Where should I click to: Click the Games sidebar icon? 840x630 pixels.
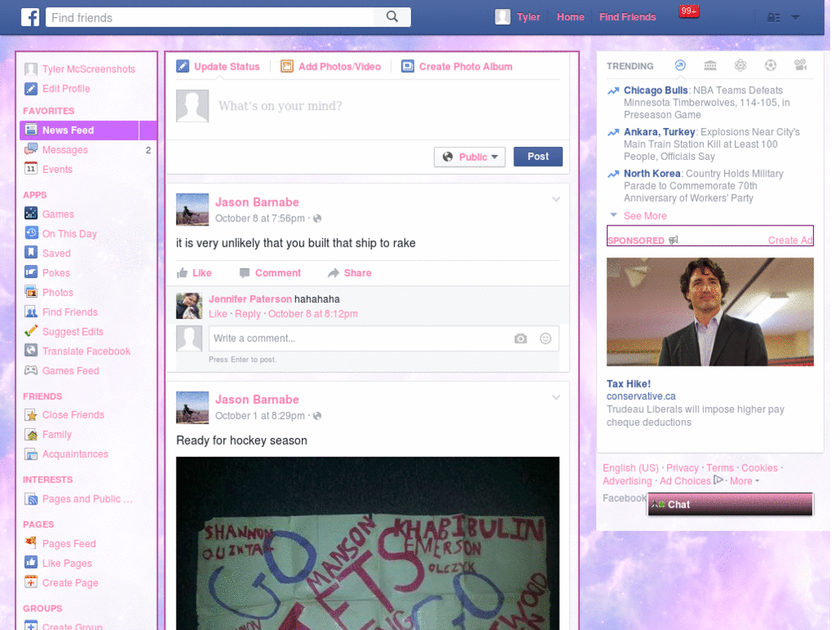coord(31,213)
